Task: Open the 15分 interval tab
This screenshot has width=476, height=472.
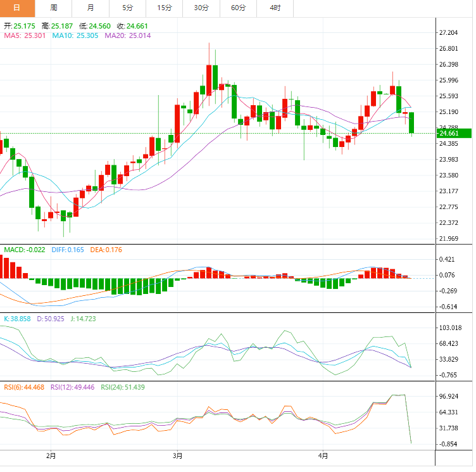Action: 164,8
